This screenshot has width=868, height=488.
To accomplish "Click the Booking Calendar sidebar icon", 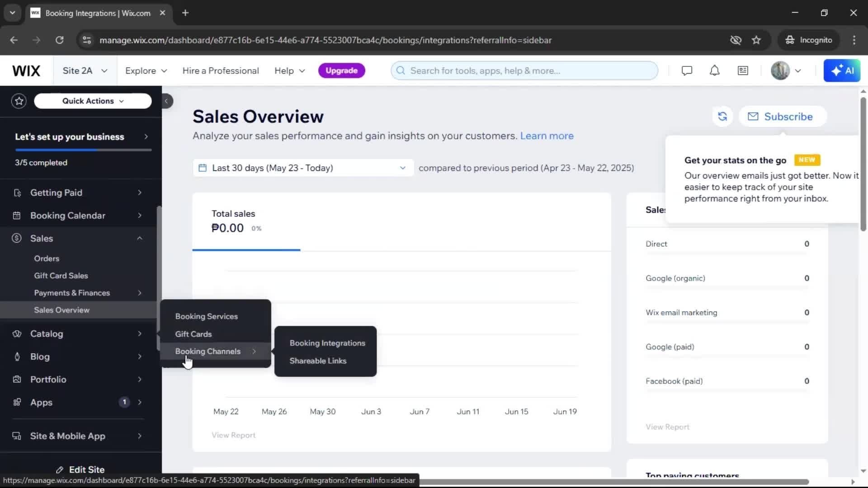I will (x=17, y=216).
